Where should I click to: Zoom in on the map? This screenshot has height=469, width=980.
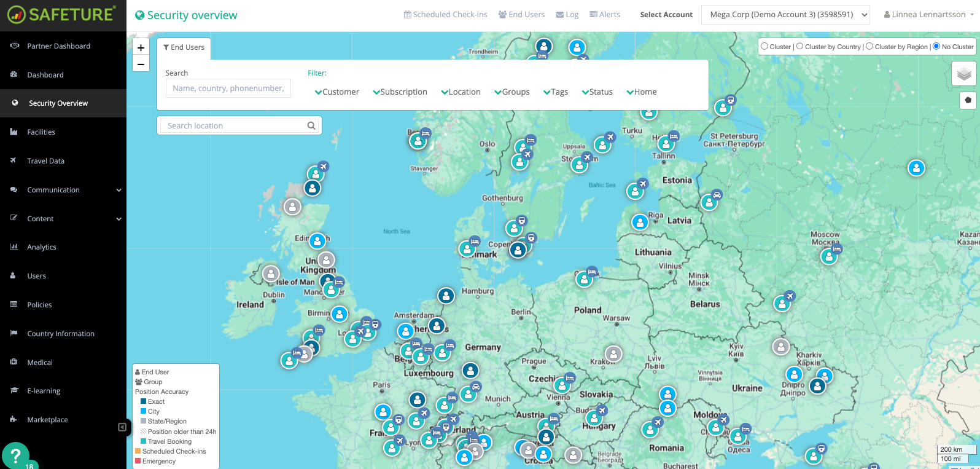[141, 48]
